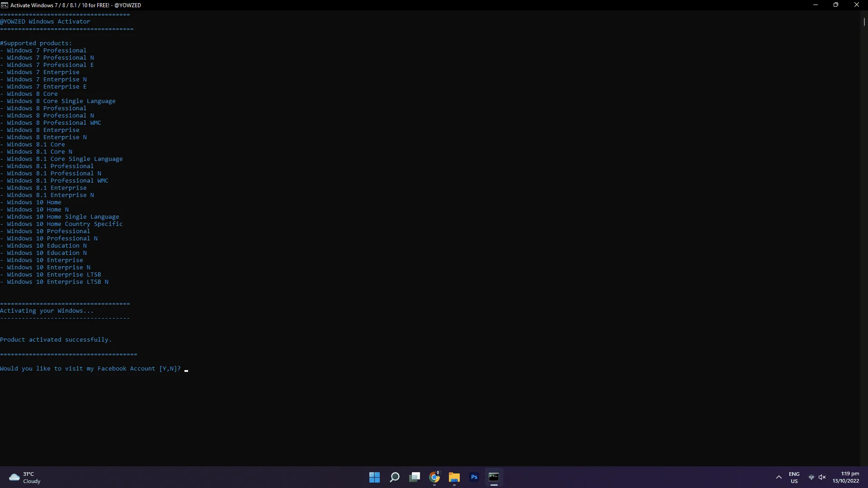Click the 'Activating your Windows...' line
The image size is (868, 488).
click(x=47, y=311)
